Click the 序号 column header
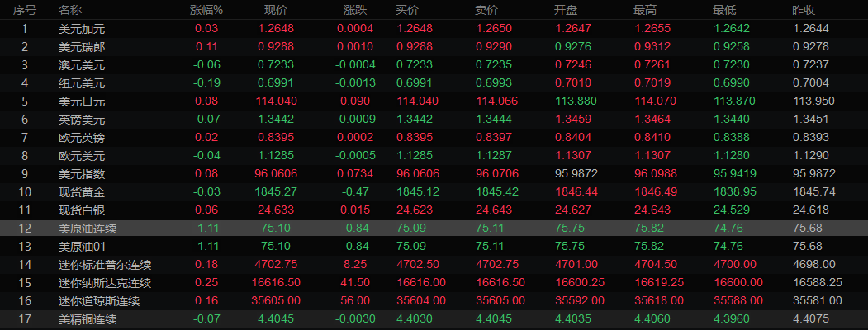Screen dimensions: 868x330 tap(25, 11)
